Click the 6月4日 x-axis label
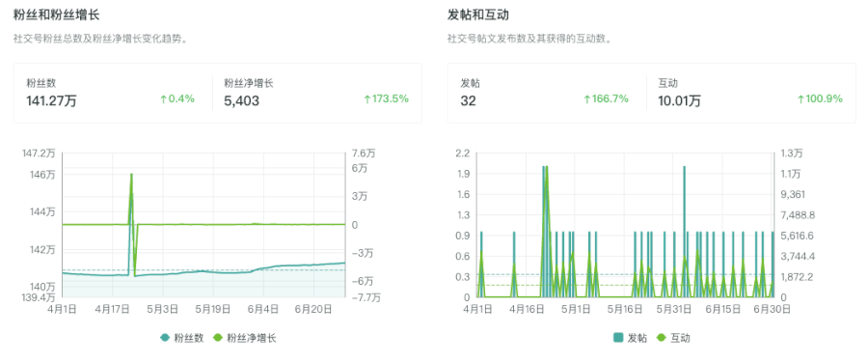Viewport: 868px width, 363px height. click(x=263, y=309)
